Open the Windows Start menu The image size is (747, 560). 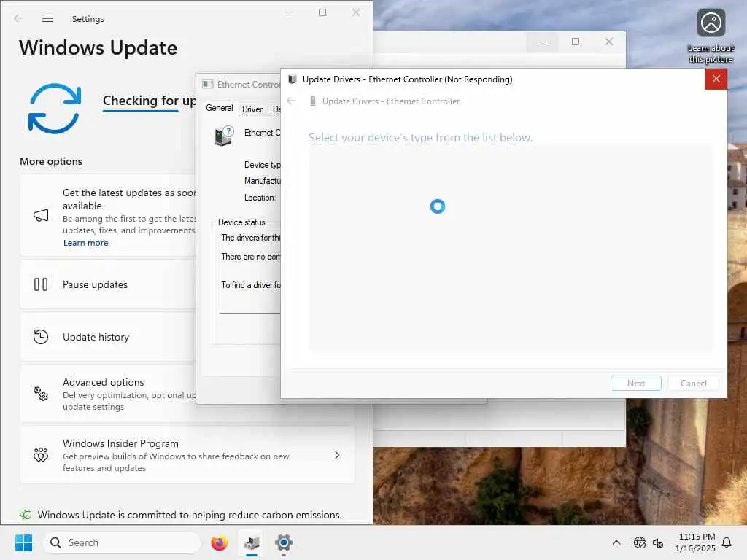[x=23, y=542]
